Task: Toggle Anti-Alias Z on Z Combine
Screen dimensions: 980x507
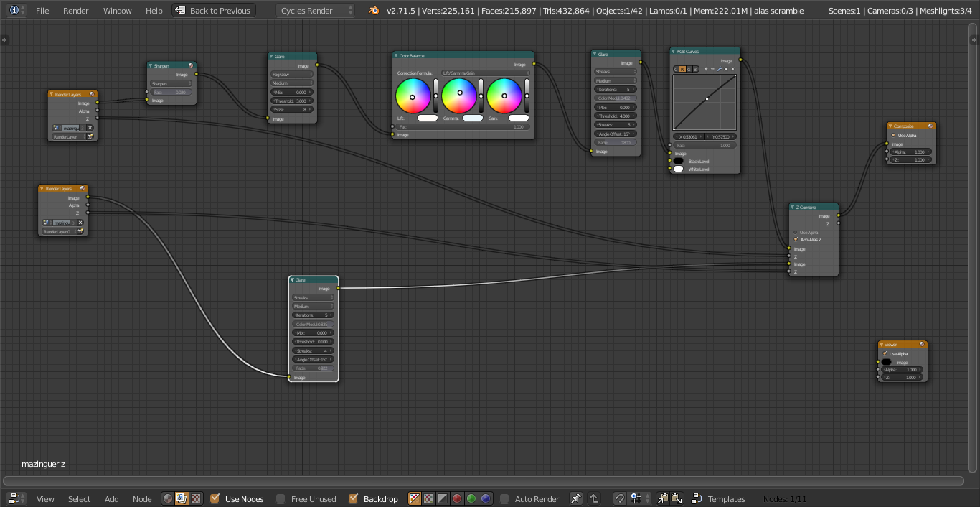Action: click(796, 239)
